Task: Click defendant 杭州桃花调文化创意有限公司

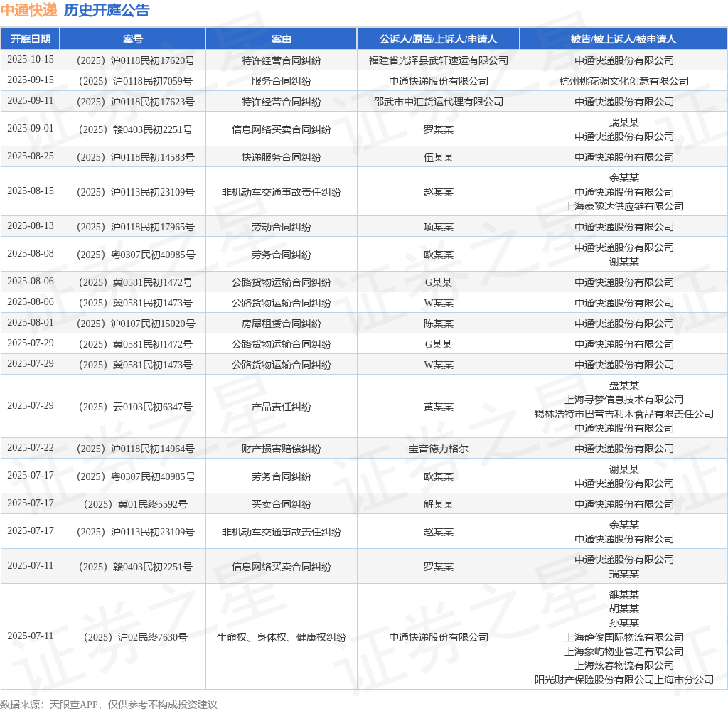Action: (x=624, y=81)
